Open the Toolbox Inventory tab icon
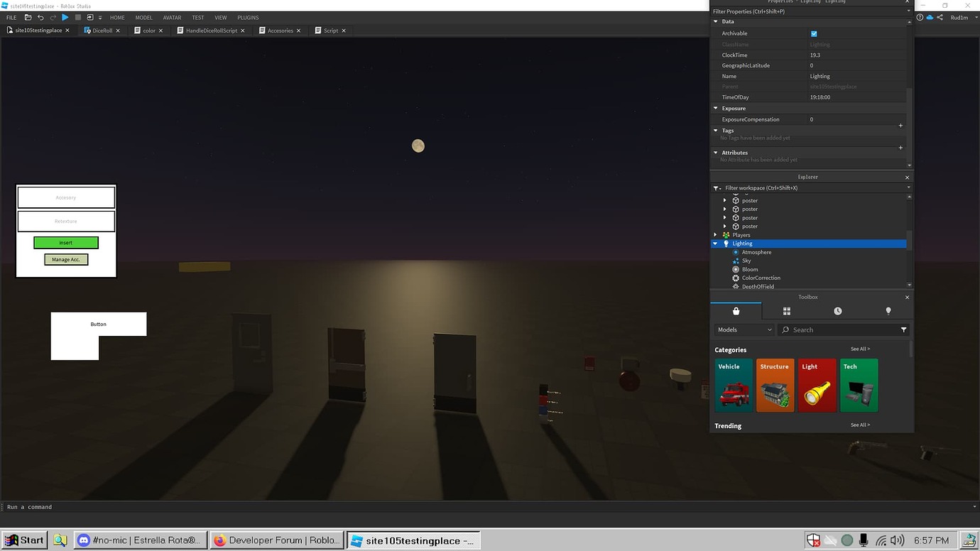The image size is (980, 551). (x=787, y=310)
